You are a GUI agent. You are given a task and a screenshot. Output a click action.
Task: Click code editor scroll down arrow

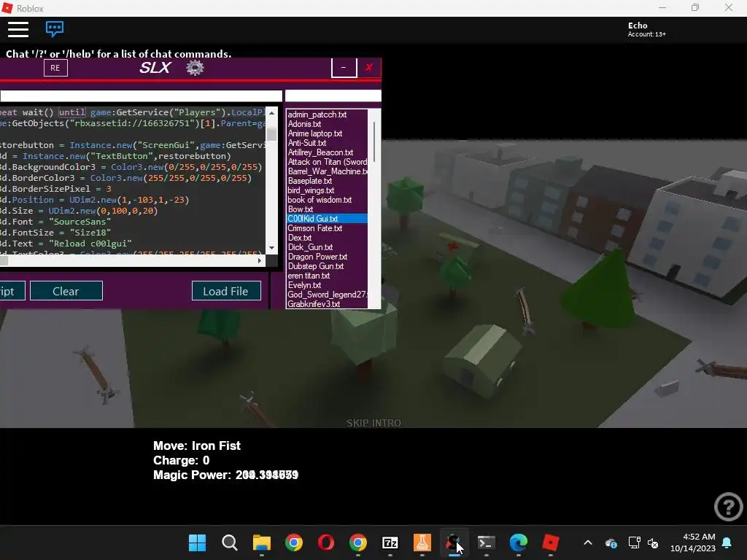click(271, 248)
